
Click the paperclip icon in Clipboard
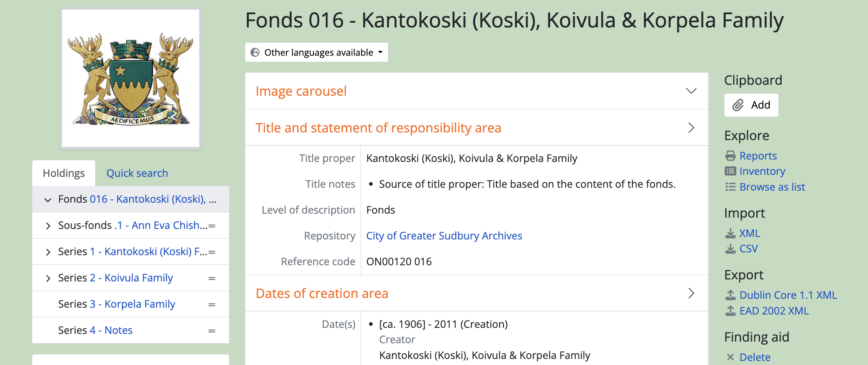coord(738,105)
